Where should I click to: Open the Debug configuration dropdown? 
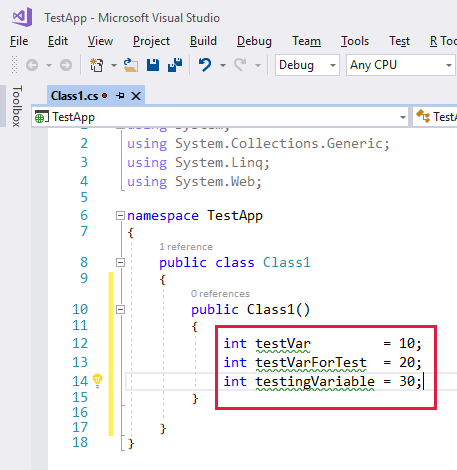click(307, 65)
